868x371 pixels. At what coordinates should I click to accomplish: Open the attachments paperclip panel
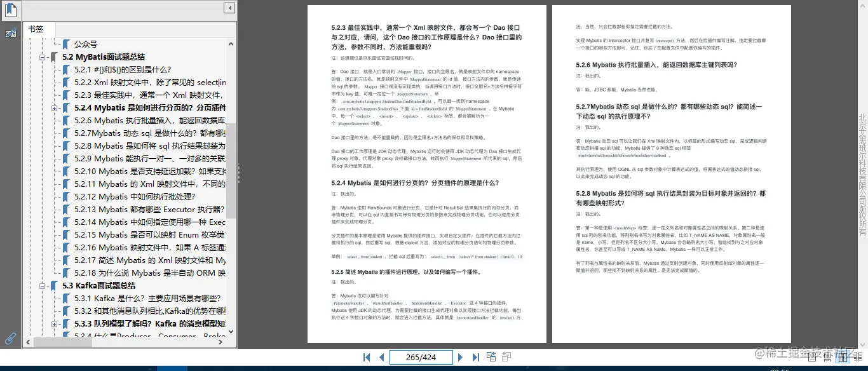coord(11,339)
